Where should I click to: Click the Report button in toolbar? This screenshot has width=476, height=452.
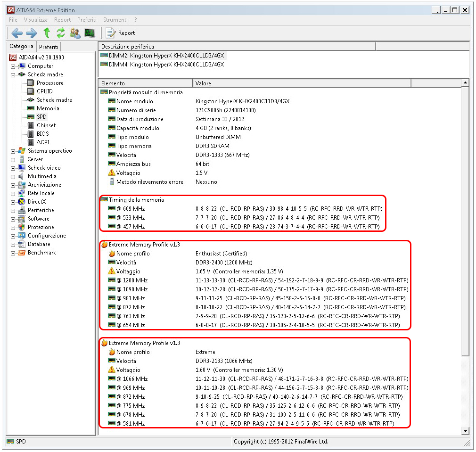[x=121, y=33]
